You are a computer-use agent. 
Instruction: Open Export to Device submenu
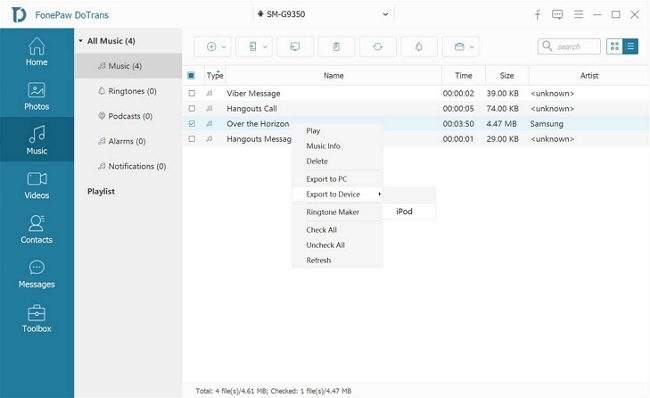tap(337, 194)
